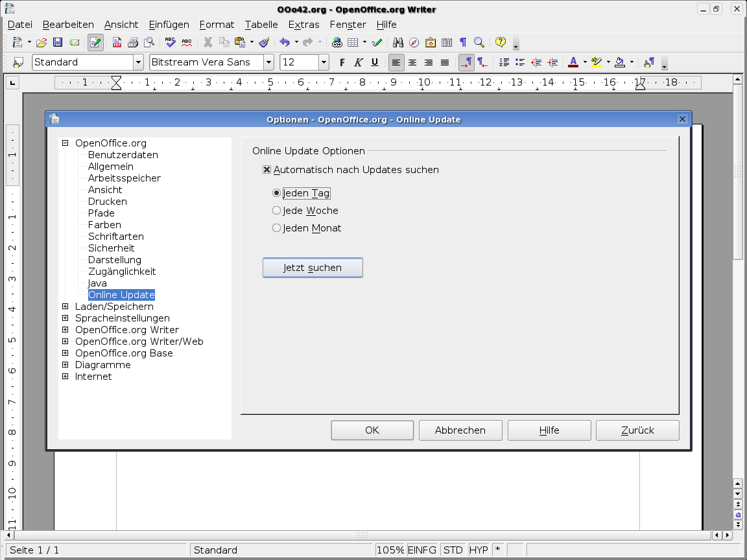Open the Einfügen menu
The width and height of the screenshot is (747, 560).
[x=169, y=24]
